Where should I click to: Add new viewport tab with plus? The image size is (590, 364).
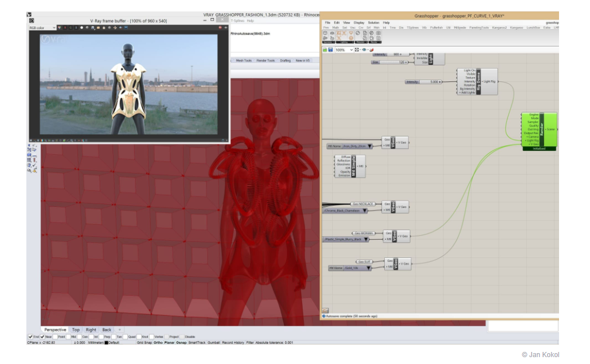pyautogui.click(x=120, y=330)
